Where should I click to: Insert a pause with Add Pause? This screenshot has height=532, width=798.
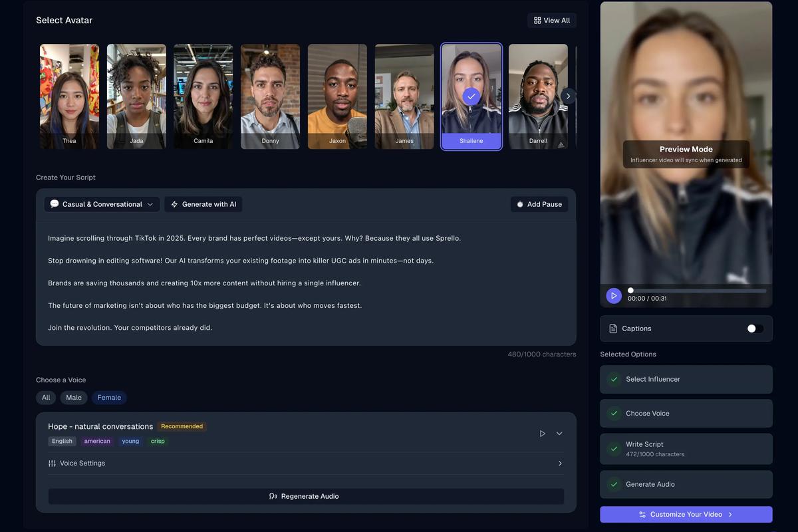pyautogui.click(x=539, y=204)
